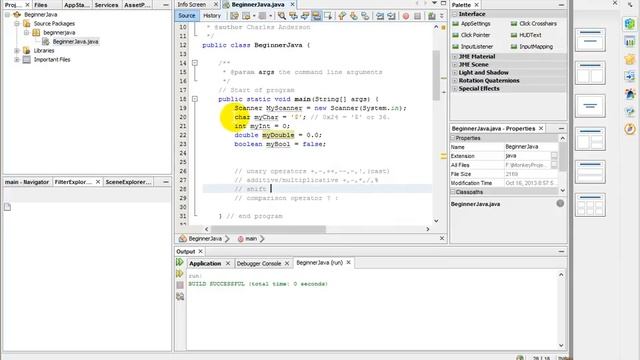The width and height of the screenshot is (640, 360).
Task: Toggle Rectangular Selection icon
Action: point(328,16)
